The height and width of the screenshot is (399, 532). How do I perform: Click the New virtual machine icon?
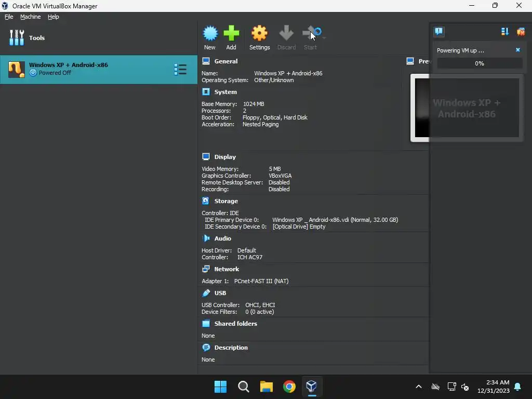[x=210, y=33]
